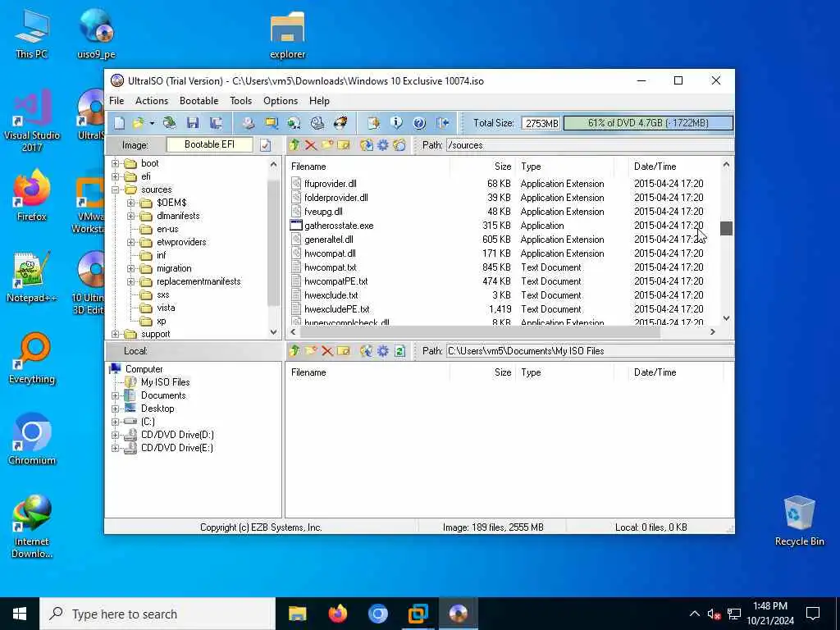Click the red X Delete icon in image toolbar
Viewport: 840px width, 630px height.
pos(311,145)
